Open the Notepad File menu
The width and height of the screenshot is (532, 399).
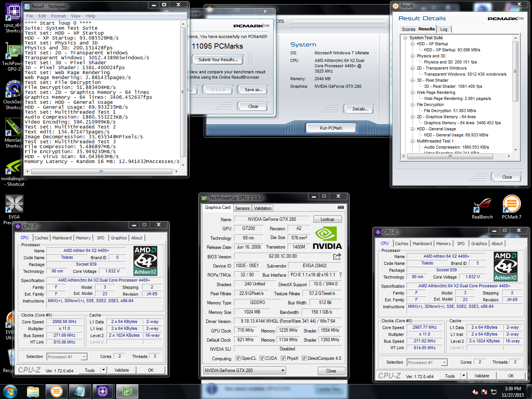click(30, 16)
